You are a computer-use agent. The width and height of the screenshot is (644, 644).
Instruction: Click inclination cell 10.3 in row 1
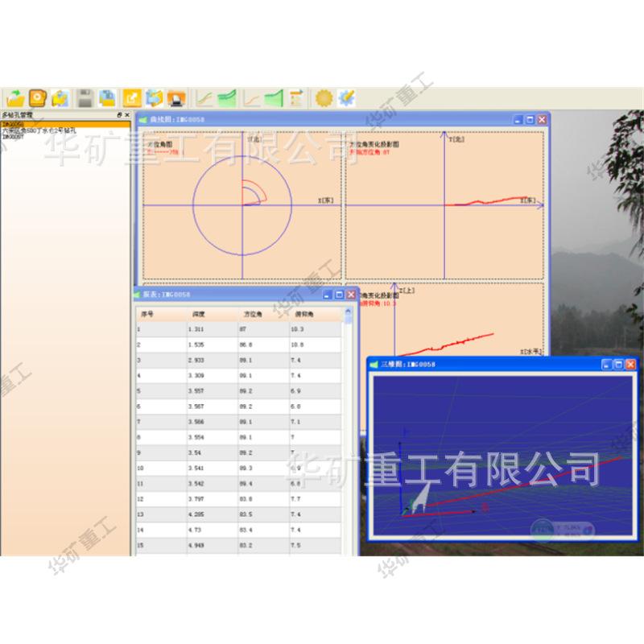point(315,329)
